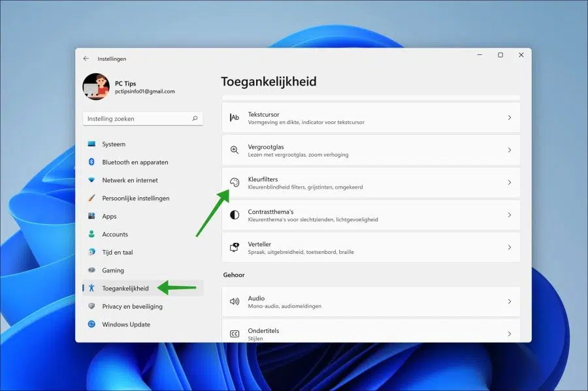Minimize the Instellingen window

[480, 55]
